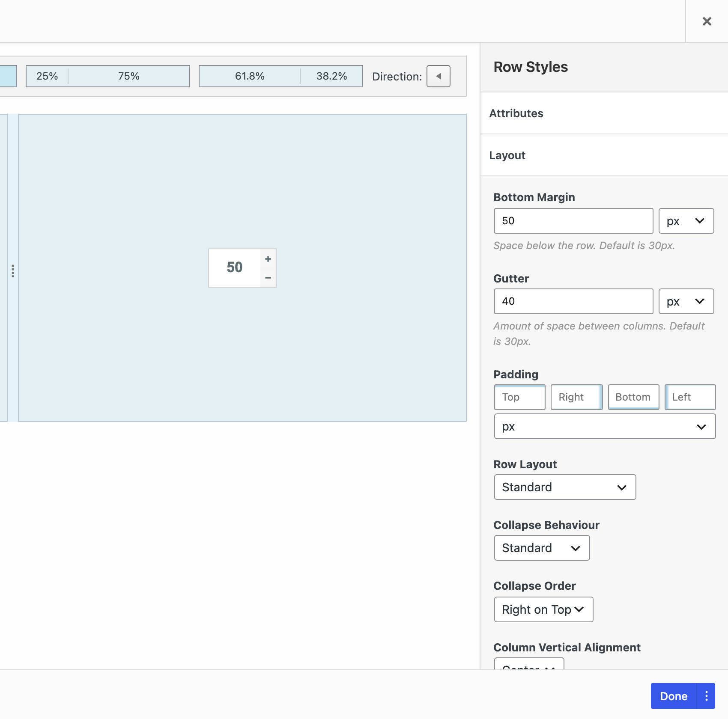This screenshot has width=728, height=719.
Task: Open the Column Vertical Alignment dropdown
Action: pos(529,664)
